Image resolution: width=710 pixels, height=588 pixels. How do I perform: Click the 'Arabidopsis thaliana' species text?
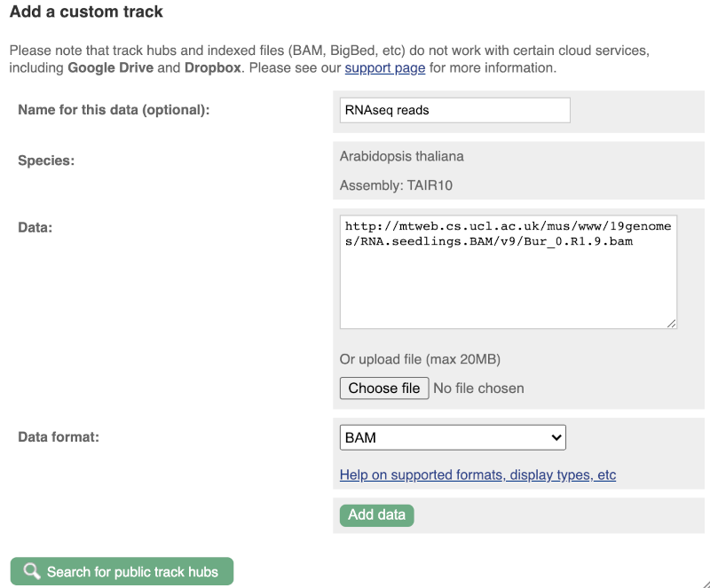tap(402, 157)
